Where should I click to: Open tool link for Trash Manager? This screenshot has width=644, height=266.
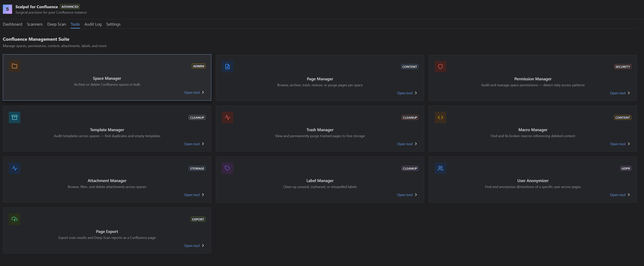point(407,144)
